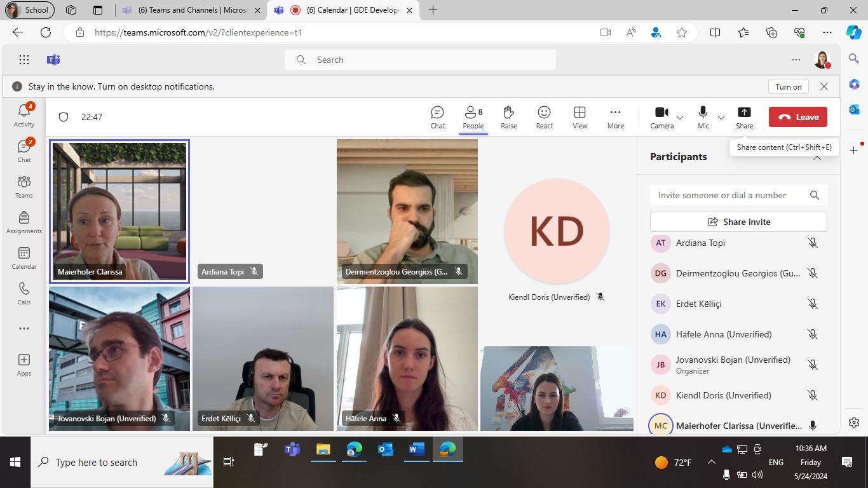Leave the meeting with Leave button

(x=798, y=117)
